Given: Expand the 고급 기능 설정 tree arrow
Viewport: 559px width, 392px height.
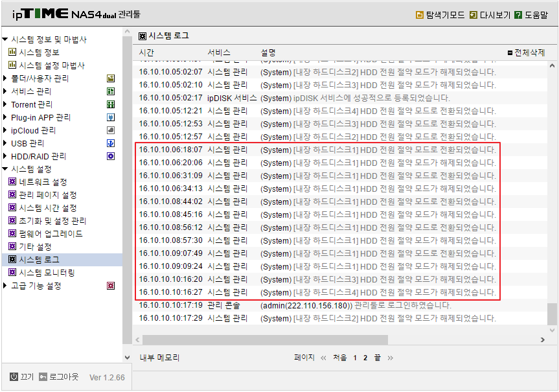Looking at the screenshot, I should pos(5,286).
